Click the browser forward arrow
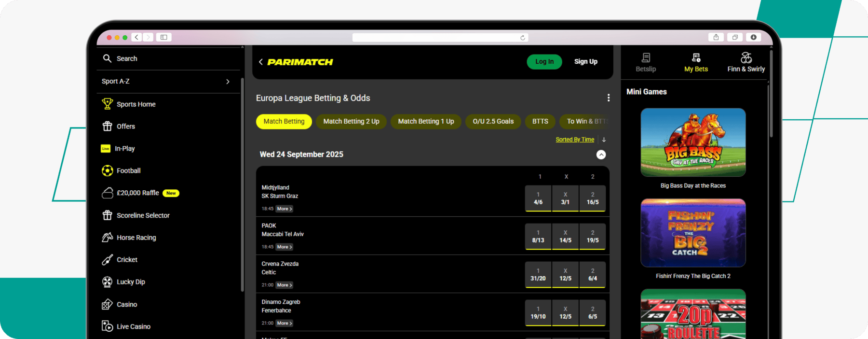Image resolution: width=868 pixels, height=339 pixels. [x=148, y=37]
